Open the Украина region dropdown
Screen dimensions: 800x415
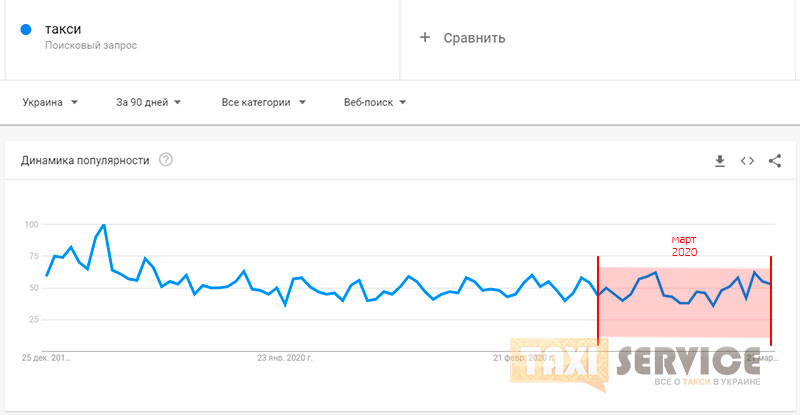[51, 102]
